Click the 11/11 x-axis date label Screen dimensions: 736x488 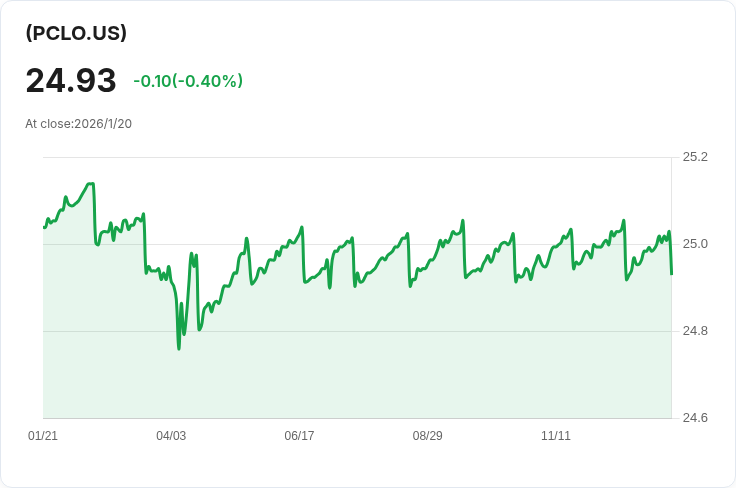(555, 436)
